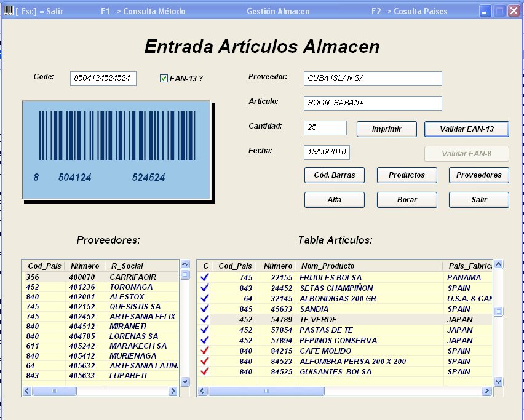
Task: Open the Cód. Barras button
Action: coord(335,175)
